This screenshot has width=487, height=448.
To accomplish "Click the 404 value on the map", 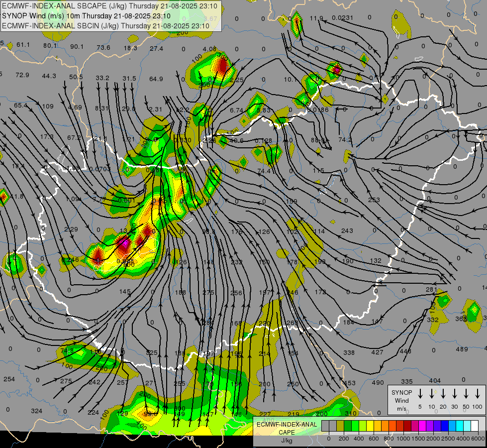I will point(435,380).
